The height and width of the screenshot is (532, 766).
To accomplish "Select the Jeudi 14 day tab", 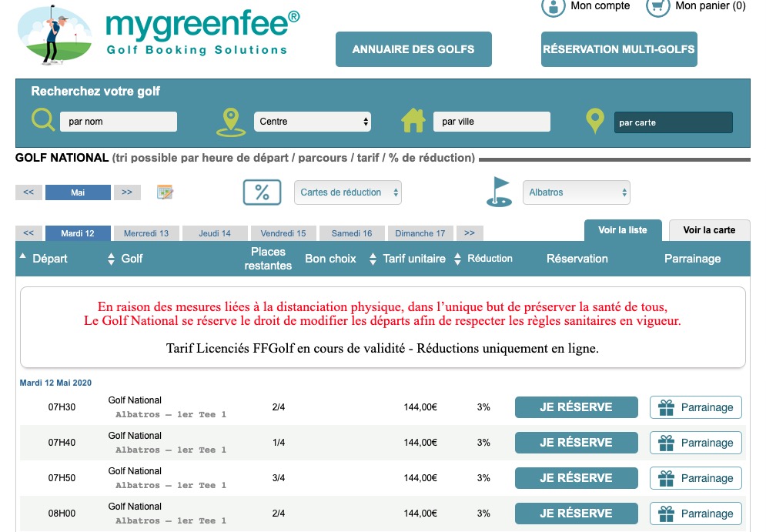I will (x=215, y=233).
